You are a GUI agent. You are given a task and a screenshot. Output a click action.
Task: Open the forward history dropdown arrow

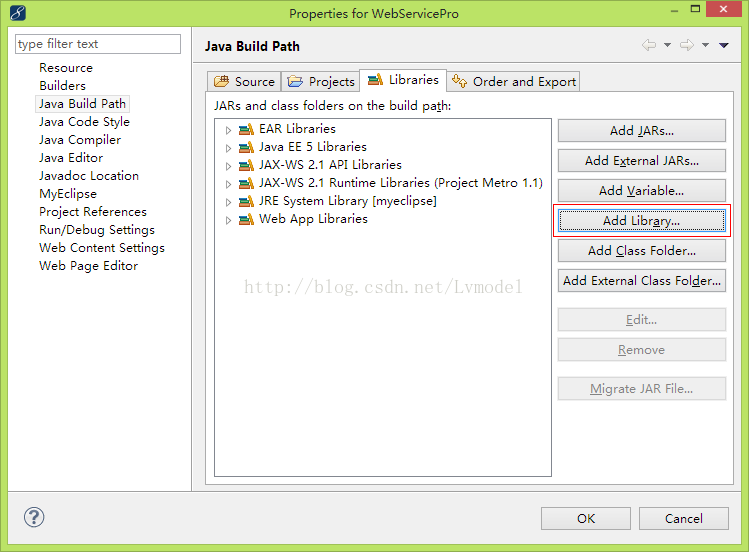[706, 45]
